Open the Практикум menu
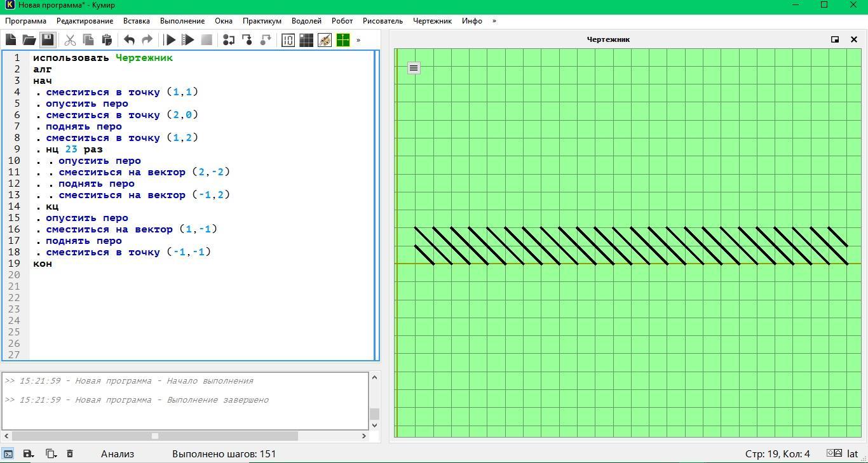Screen dimensions: 868x463 [262, 21]
